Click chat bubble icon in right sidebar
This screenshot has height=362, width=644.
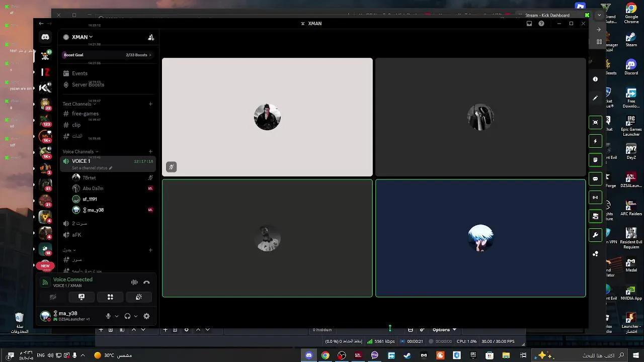point(595,178)
